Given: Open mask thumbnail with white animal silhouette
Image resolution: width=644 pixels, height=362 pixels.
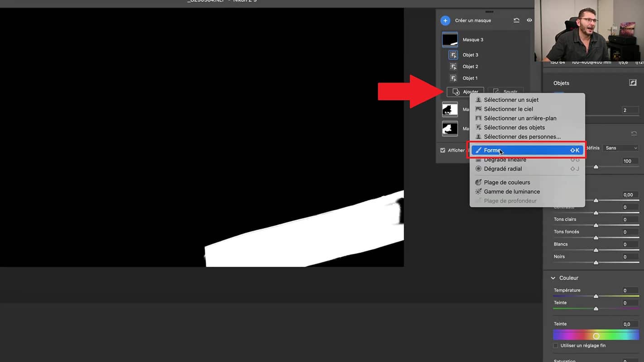Looking at the screenshot, I should (x=450, y=129).
